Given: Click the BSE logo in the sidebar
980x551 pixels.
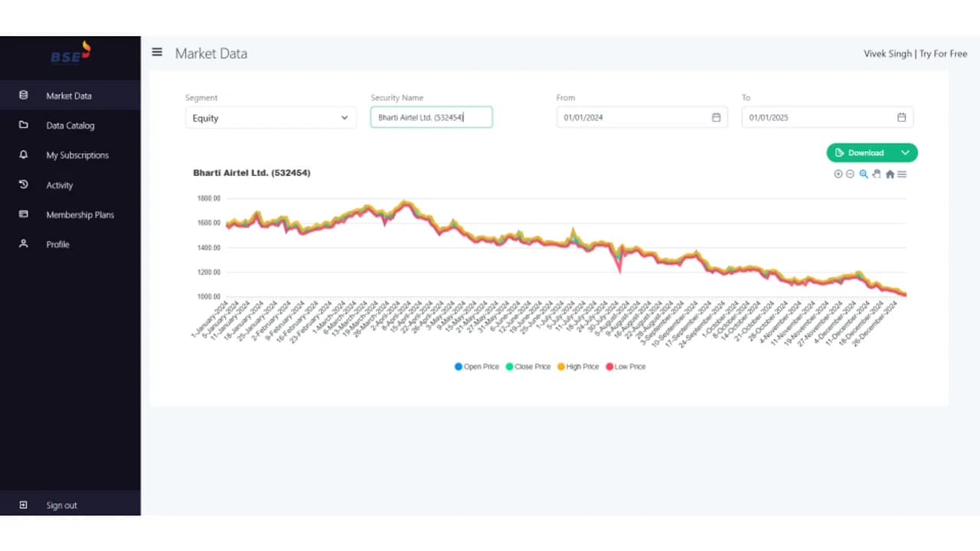Looking at the screenshot, I should pos(70,54).
